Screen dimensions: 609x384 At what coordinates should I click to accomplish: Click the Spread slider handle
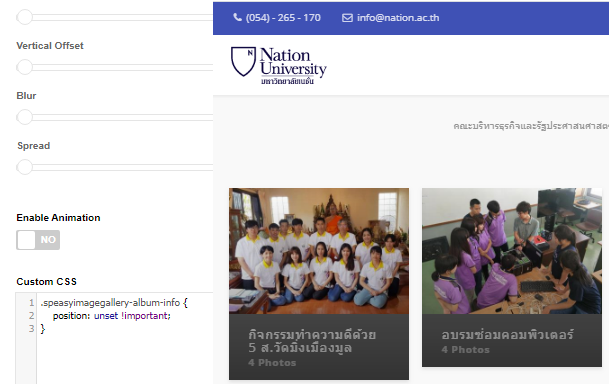25,167
